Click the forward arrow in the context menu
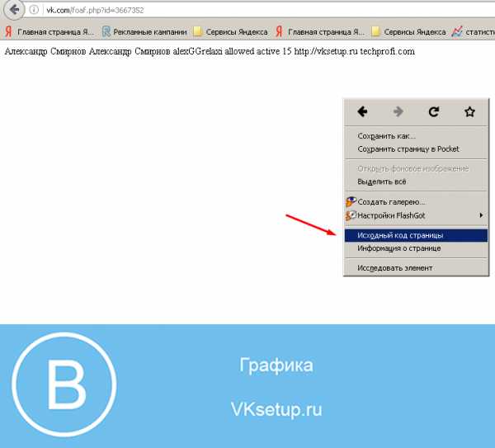The image size is (495, 448). pyautogui.click(x=398, y=111)
